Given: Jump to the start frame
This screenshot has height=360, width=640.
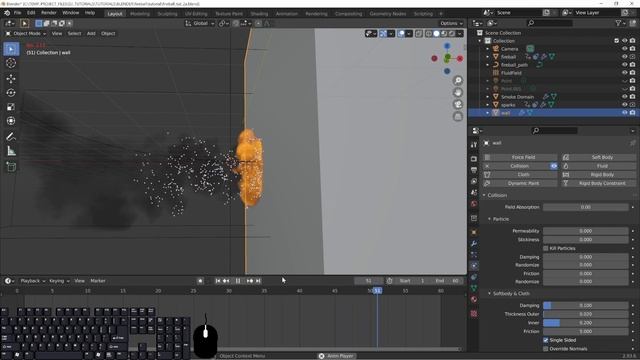Looking at the screenshot, I should click(218, 281).
